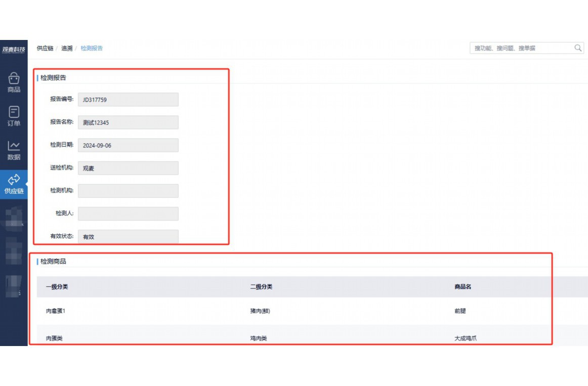
Task: Click the 观麦科技 logo in sidebar
Action: pyautogui.click(x=14, y=49)
